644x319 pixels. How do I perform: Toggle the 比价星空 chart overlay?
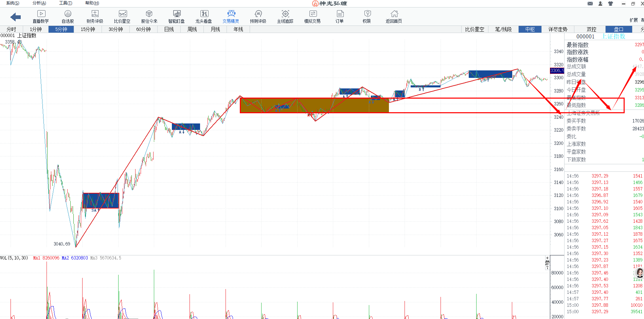pyautogui.click(x=475, y=29)
